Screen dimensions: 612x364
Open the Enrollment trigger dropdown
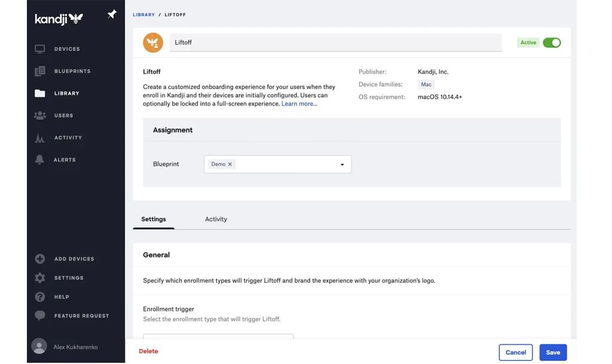point(218,337)
